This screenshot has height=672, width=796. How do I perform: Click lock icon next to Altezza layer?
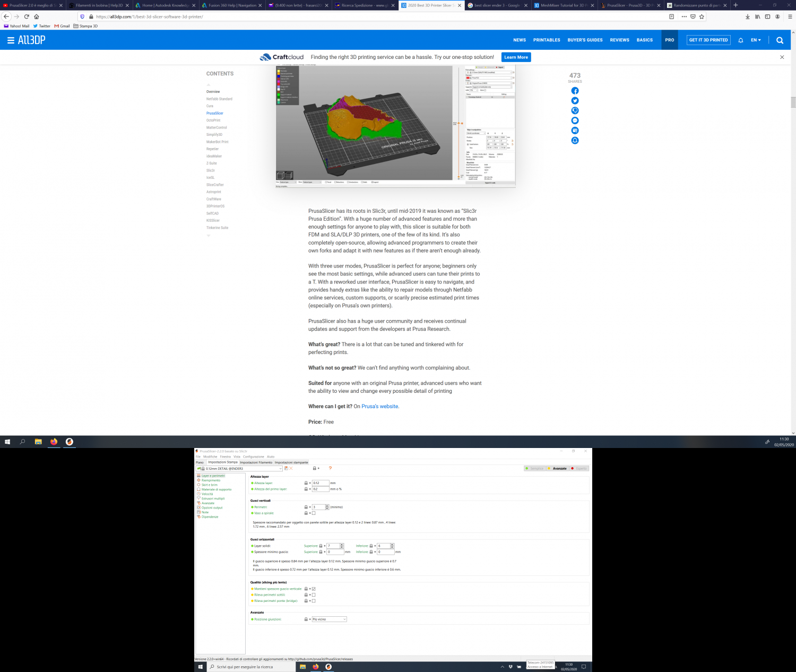coord(306,483)
